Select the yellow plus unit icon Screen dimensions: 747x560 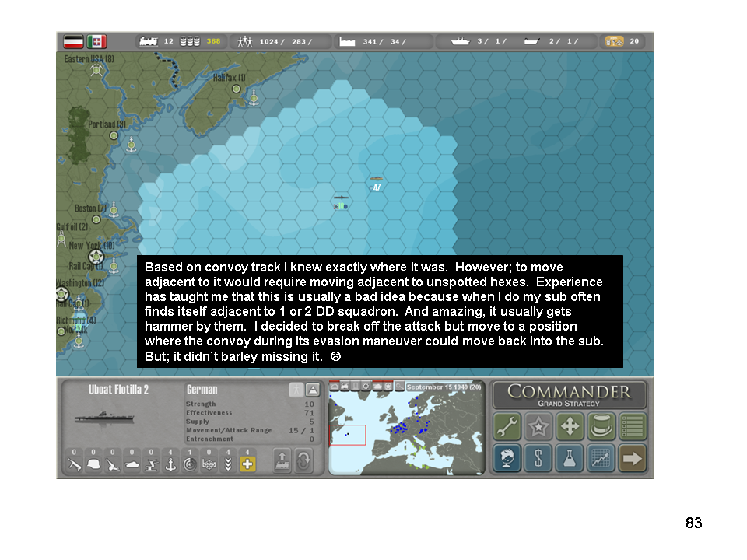pos(247,464)
